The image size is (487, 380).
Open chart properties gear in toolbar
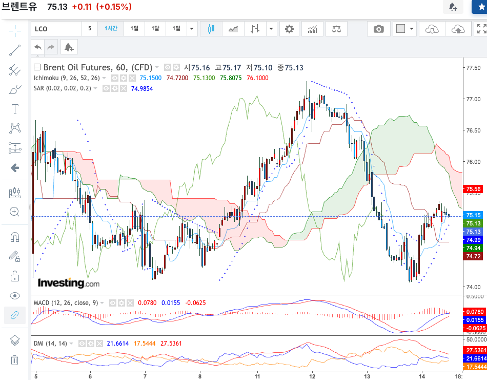(x=289, y=29)
